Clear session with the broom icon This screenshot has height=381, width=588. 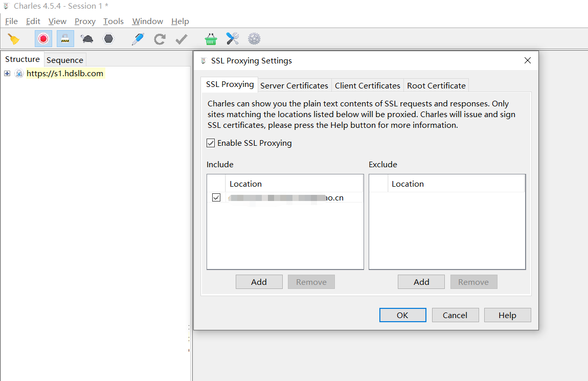coord(14,39)
